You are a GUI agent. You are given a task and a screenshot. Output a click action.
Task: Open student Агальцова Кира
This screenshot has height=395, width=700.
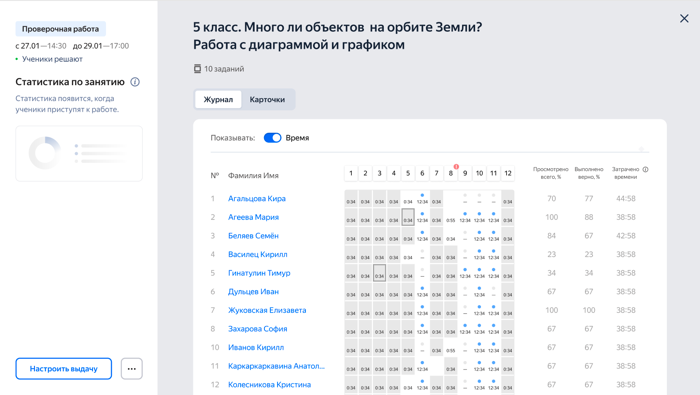click(257, 199)
